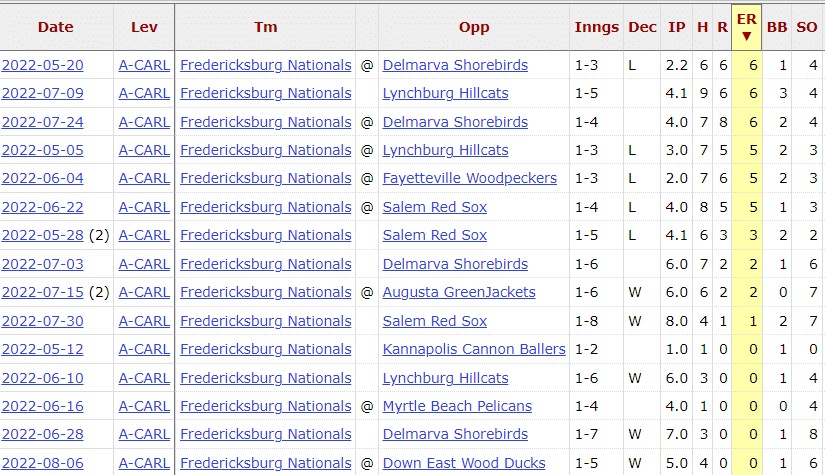Click the IP column header
The height and width of the screenshot is (475, 825).
click(677, 27)
